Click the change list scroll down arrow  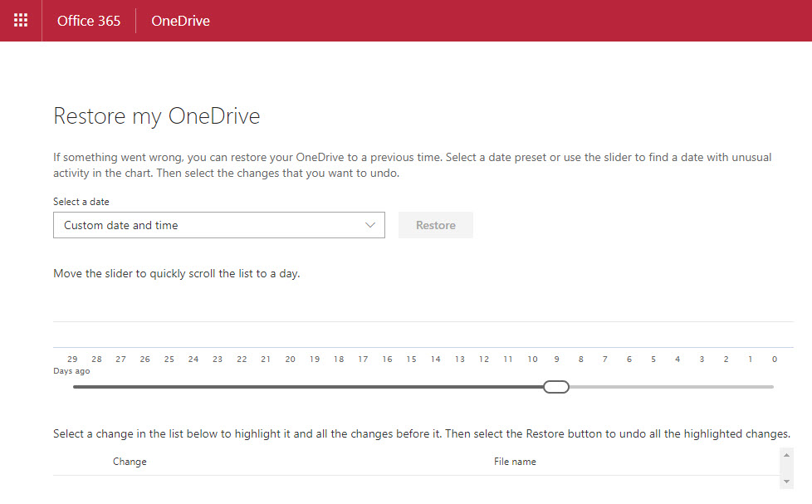point(786,482)
